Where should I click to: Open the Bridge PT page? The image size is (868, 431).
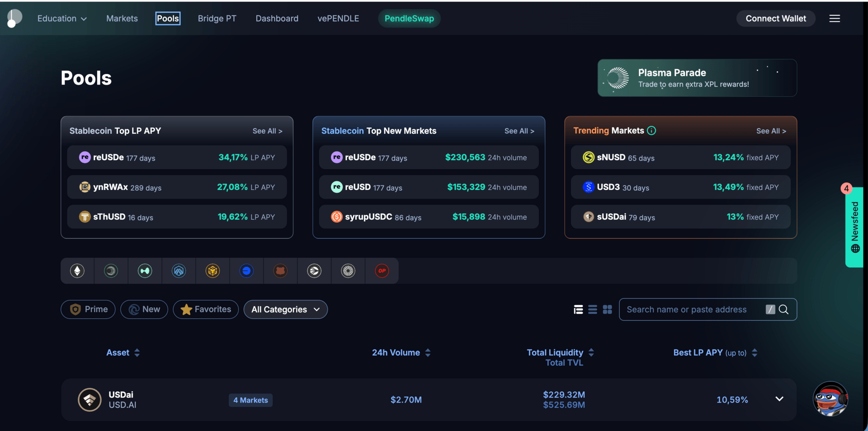(217, 19)
